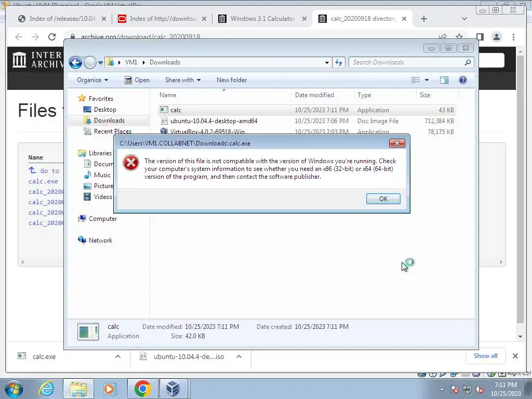
Task: Expand the ubuntu iso download item chevron
Action: (x=239, y=356)
